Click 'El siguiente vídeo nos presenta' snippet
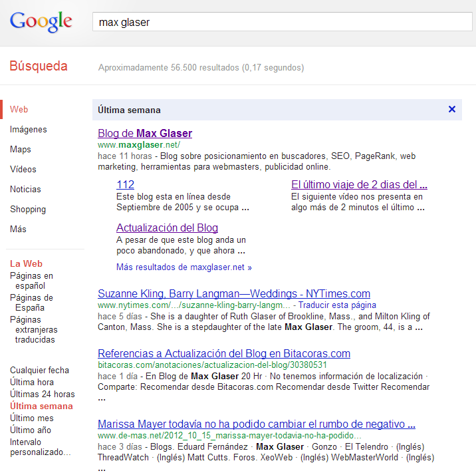This screenshot has width=476, height=475. [357, 197]
